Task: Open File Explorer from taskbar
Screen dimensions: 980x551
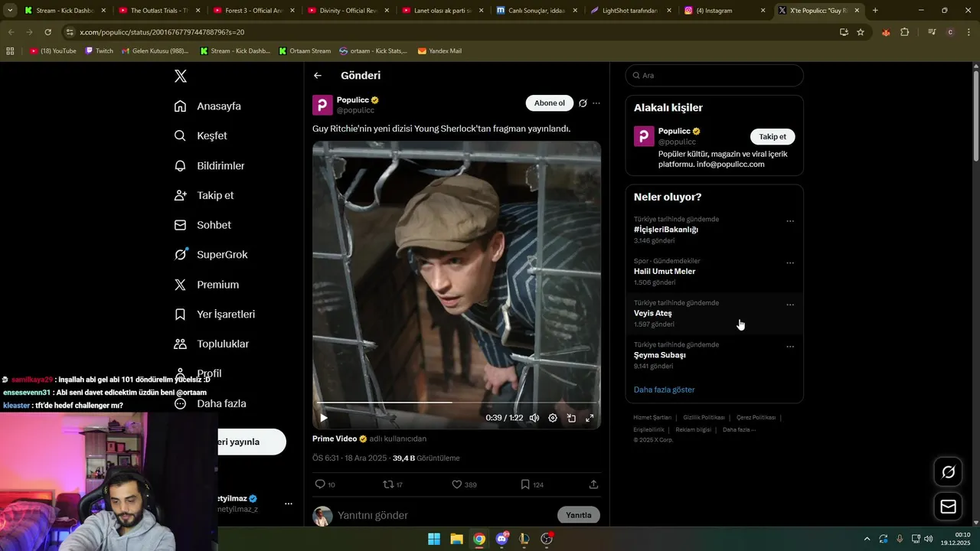Action: [456, 539]
